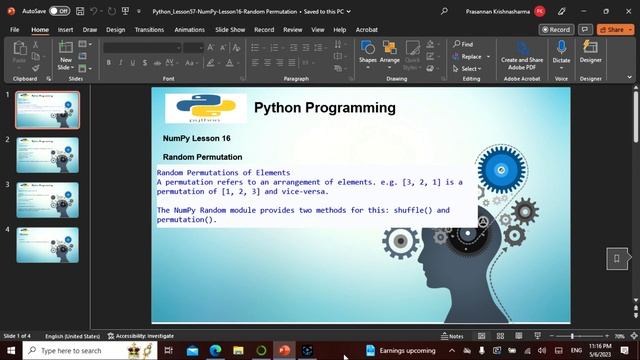Open Microsoft Edge from taskbar
Image resolution: width=640 pixels, height=360 pixels.
tap(216, 350)
